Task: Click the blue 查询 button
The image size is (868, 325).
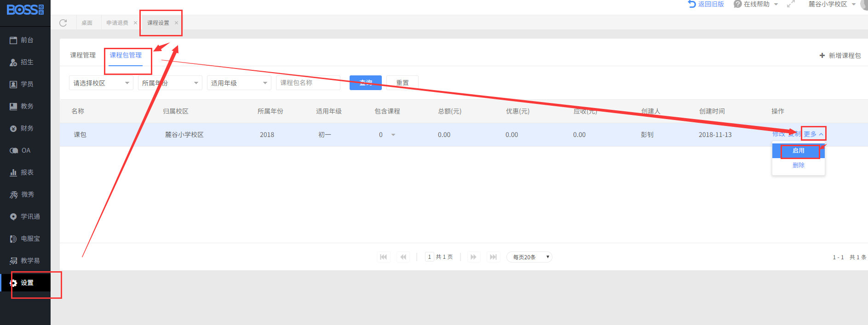Action: click(366, 83)
